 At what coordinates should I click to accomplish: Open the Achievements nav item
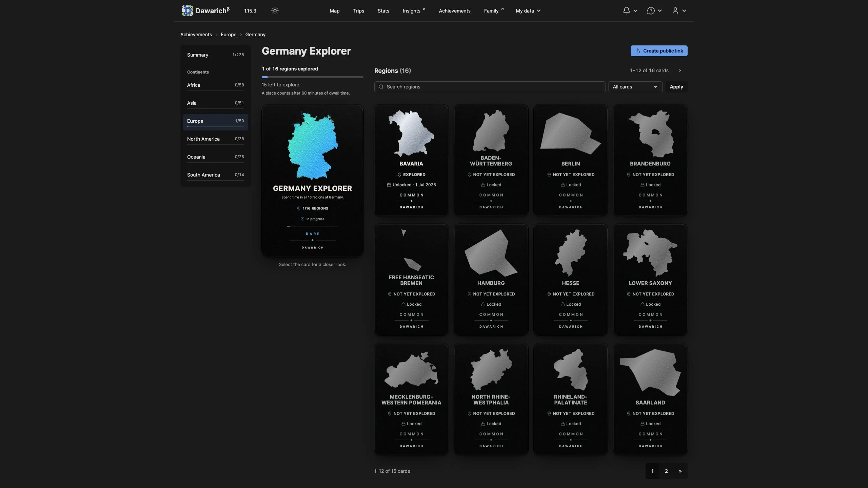pos(454,11)
